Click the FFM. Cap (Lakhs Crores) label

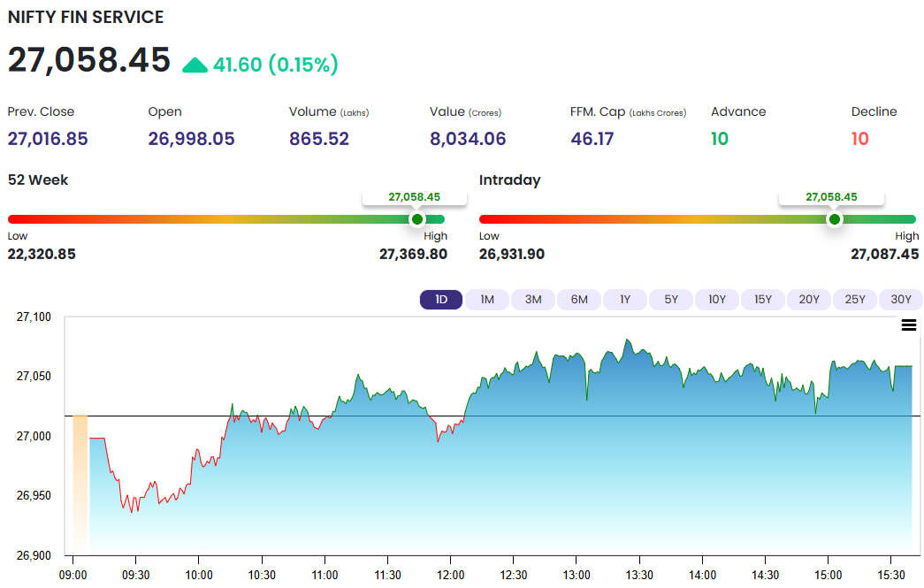tap(628, 111)
